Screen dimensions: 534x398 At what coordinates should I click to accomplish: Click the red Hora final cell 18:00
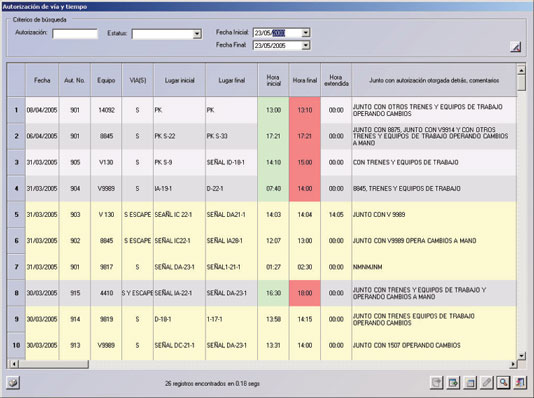tap(305, 293)
